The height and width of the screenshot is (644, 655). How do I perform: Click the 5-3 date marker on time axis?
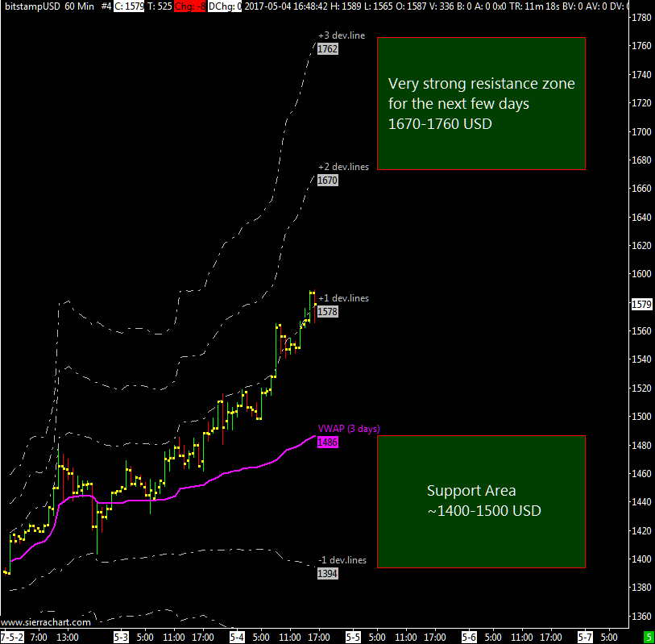pos(121,637)
